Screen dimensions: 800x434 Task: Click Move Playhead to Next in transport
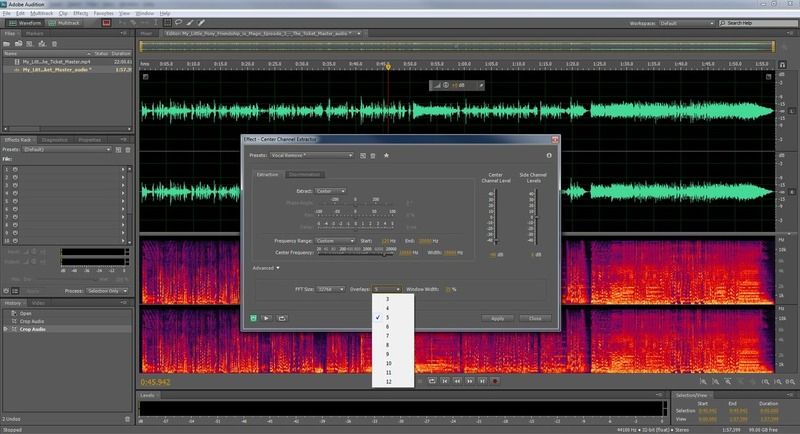[482, 381]
